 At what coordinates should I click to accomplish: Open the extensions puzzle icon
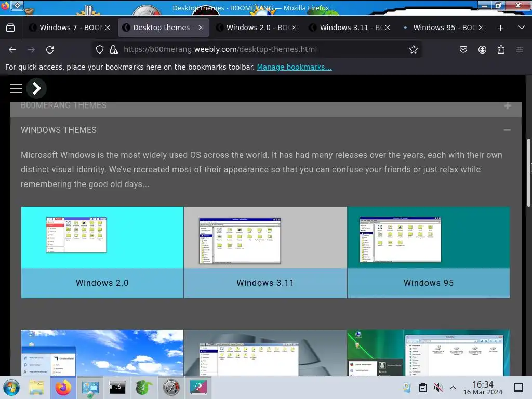coord(501,49)
